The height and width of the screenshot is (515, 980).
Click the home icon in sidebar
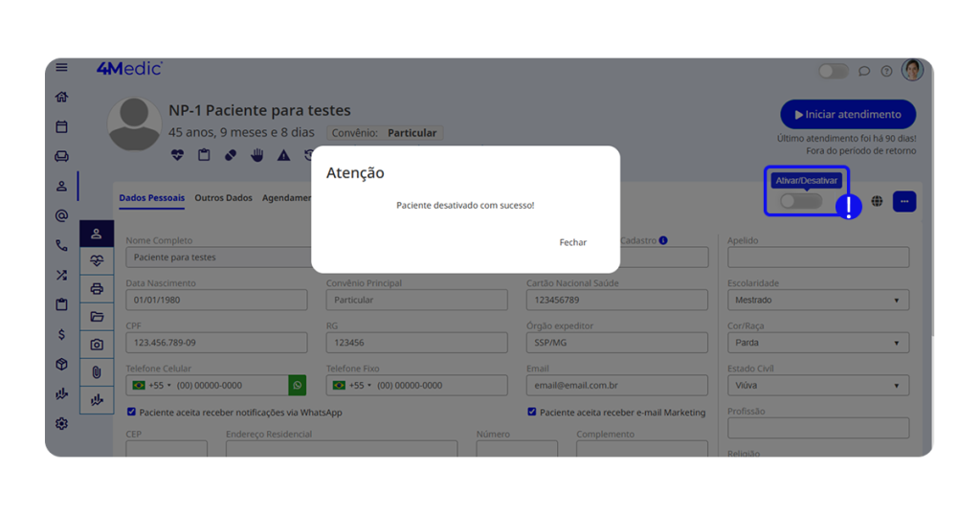coord(61,97)
